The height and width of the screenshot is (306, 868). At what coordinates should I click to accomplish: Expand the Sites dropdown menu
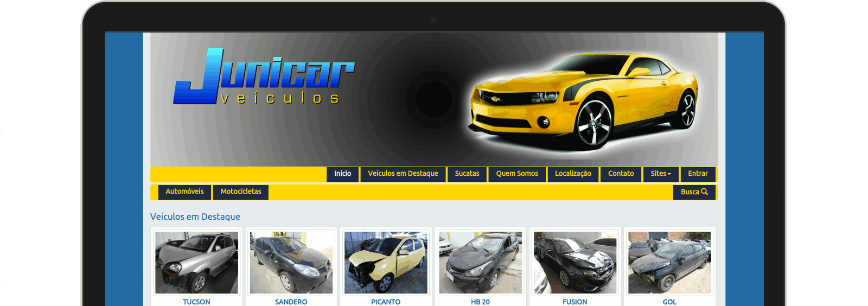(x=660, y=174)
